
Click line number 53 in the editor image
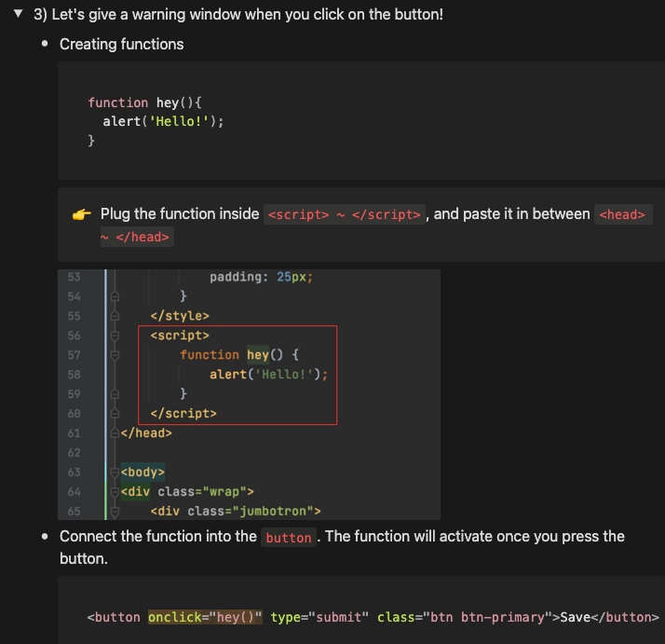pyautogui.click(x=74, y=277)
